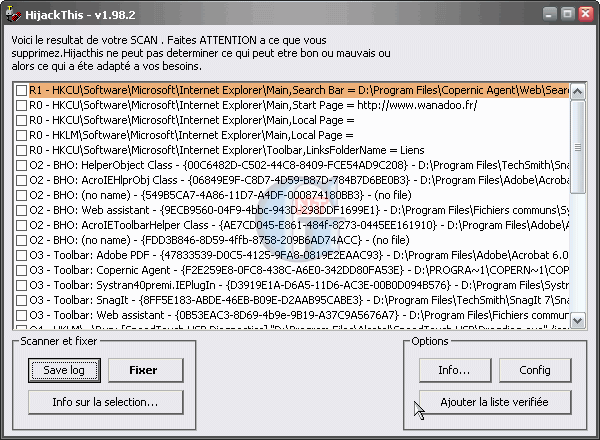Check the O2 BHO AcroIEHlprObj Class entry
The width and height of the screenshot is (600, 440).
pyautogui.click(x=21, y=180)
